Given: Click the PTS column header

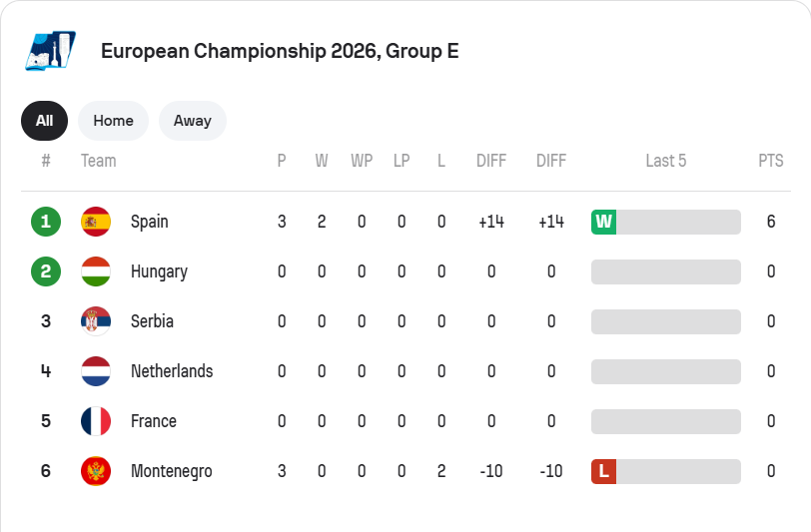Looking at the screenshot, I should click(770, 161).
